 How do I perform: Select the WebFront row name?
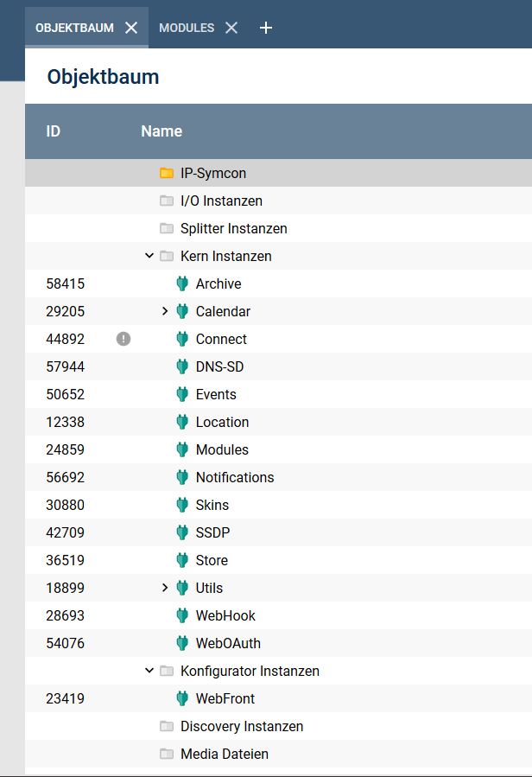click(x=225, y=698)
